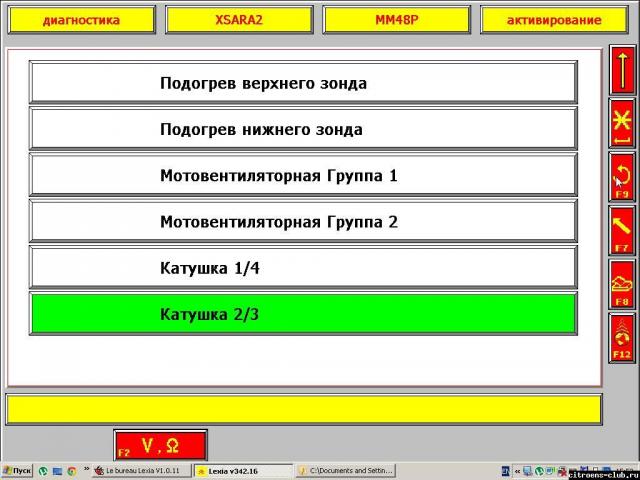Click the asterisk enter validate icon
This screenshot has height=480, width=640.
click(622, 123)
